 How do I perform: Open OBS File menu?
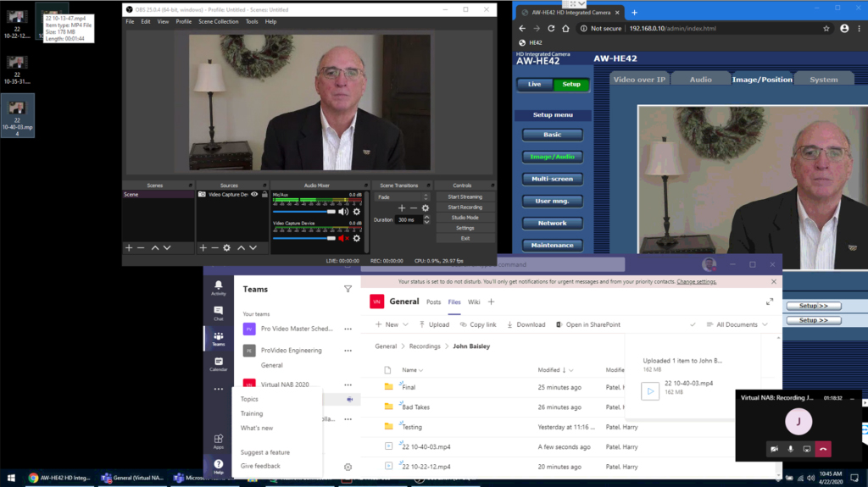130,21
